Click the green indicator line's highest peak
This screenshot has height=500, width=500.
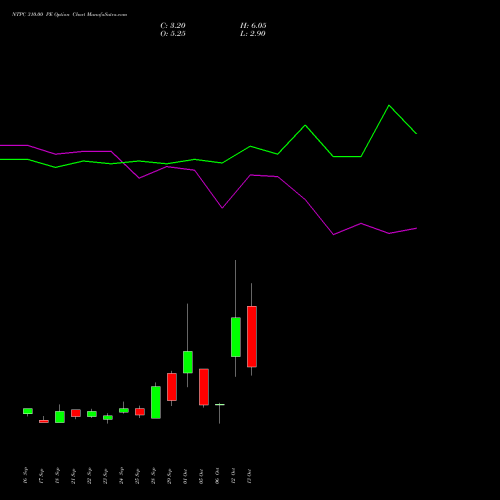389,106
